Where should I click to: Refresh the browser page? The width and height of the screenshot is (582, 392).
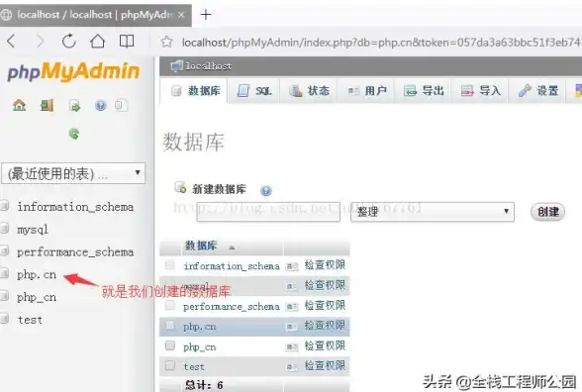(x=68, y=42)
